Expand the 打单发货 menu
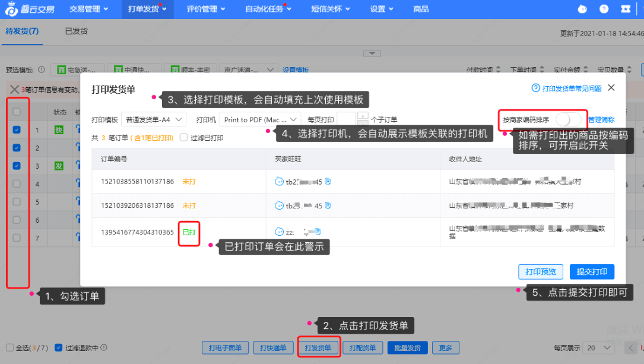 [147, 9]
